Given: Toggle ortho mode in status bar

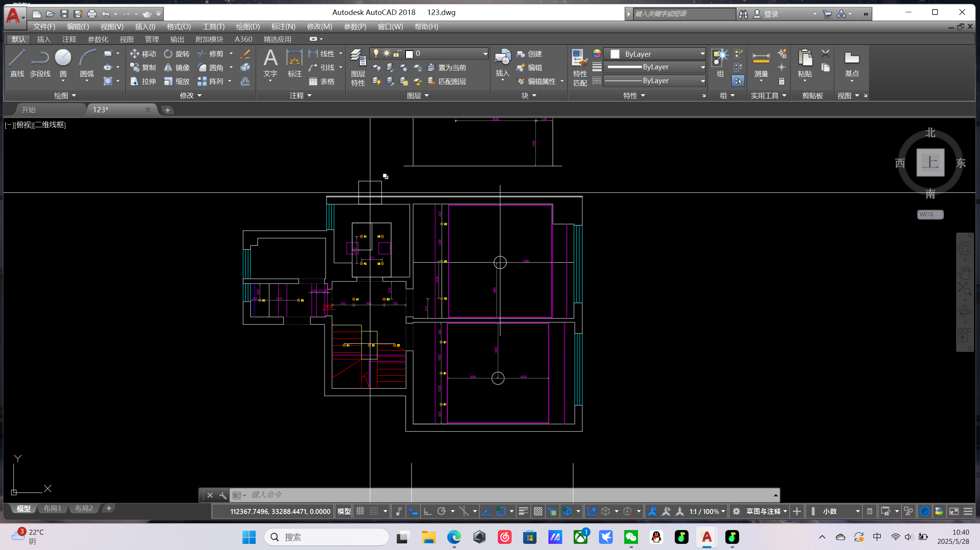Looking at the screenshot, I should 427,511.
